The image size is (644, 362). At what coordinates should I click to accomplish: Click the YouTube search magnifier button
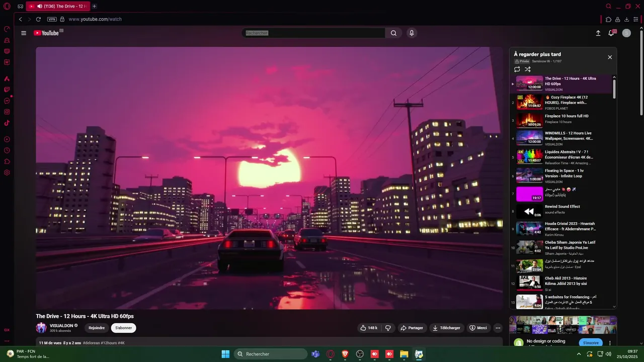pyautogui.click(x=393, y=33)
